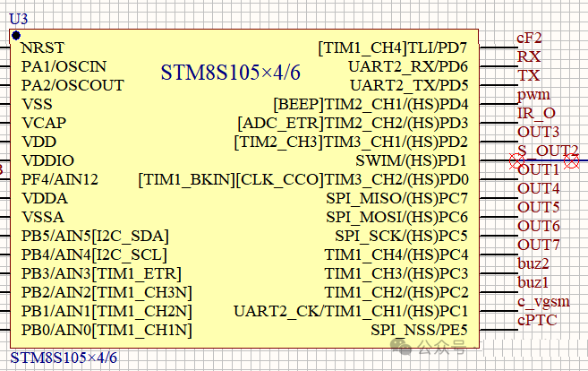Click the c_vgsm net label
The height and width of the screenshot is (371, 588).
coord(542,301)
